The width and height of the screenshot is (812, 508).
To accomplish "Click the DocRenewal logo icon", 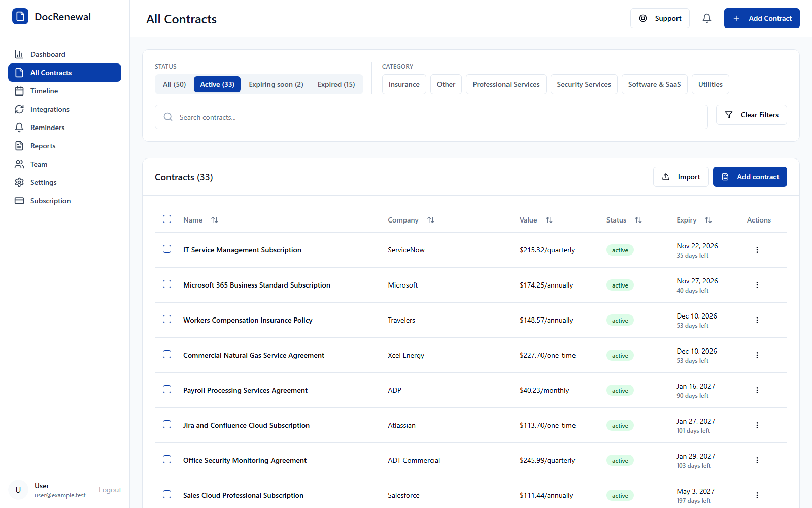I will coord(20,16).
